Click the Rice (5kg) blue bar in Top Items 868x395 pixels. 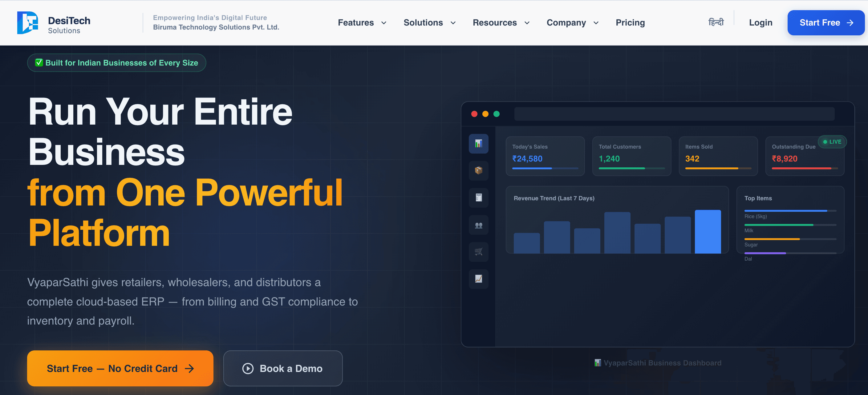click(785, 211)
